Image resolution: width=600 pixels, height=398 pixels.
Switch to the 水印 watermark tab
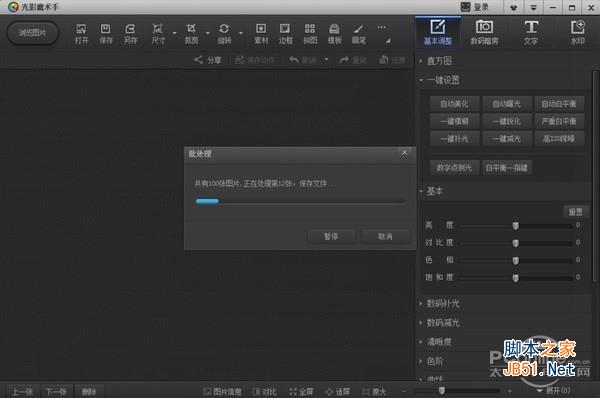pyautogui.click(x=577, y=33)
